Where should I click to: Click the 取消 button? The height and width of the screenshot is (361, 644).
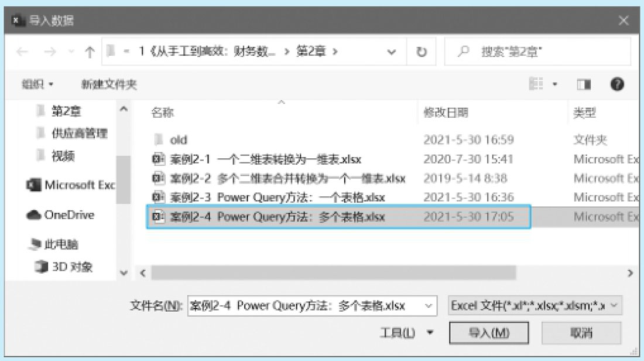[581, 333]
